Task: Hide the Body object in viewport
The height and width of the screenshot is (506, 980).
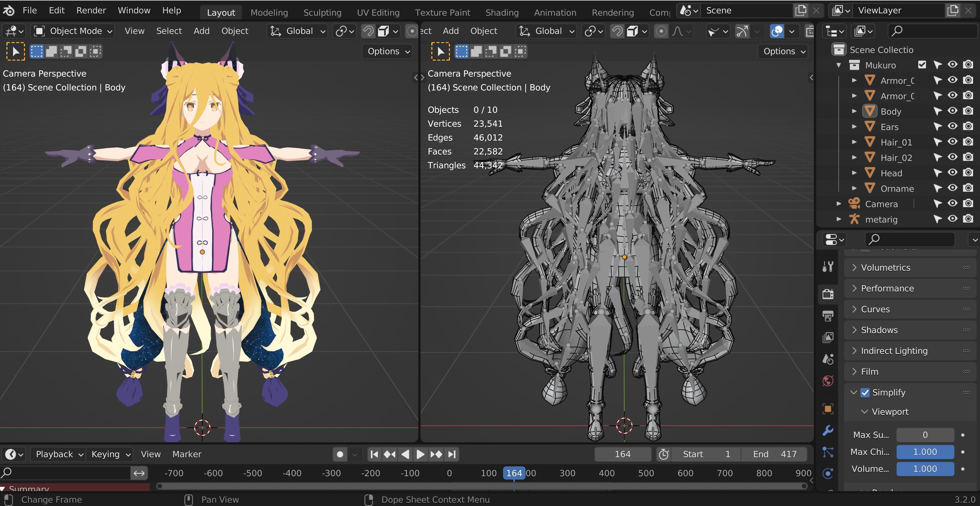Action: click(953, 111)
